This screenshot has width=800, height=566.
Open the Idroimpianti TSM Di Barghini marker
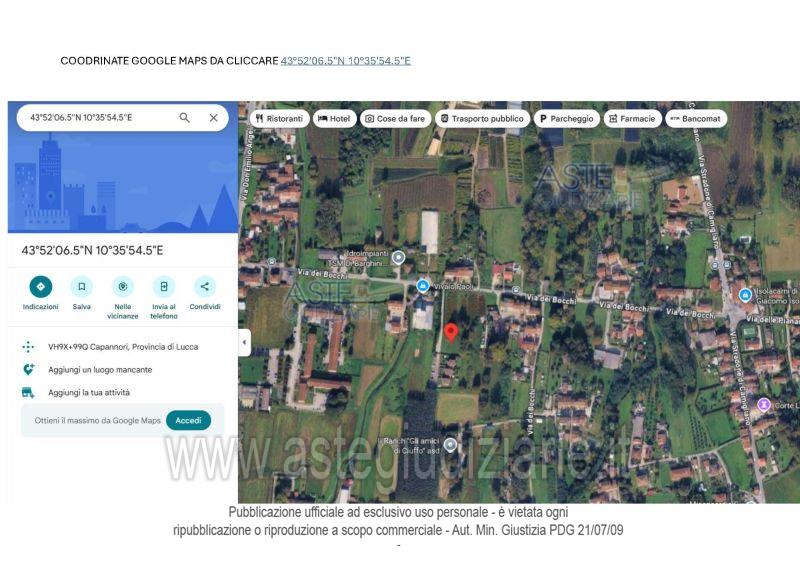tap(398, 258)
